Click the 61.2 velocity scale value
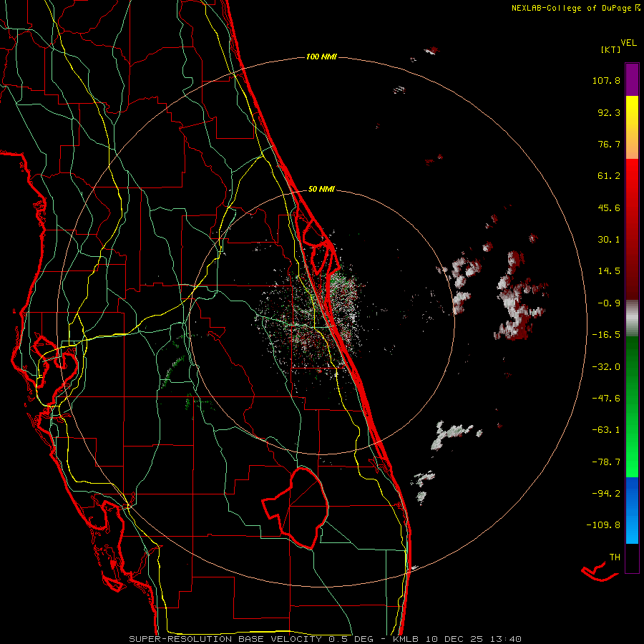Image resolution: width=644 pixels, height=644 pixels. (609, 176)
